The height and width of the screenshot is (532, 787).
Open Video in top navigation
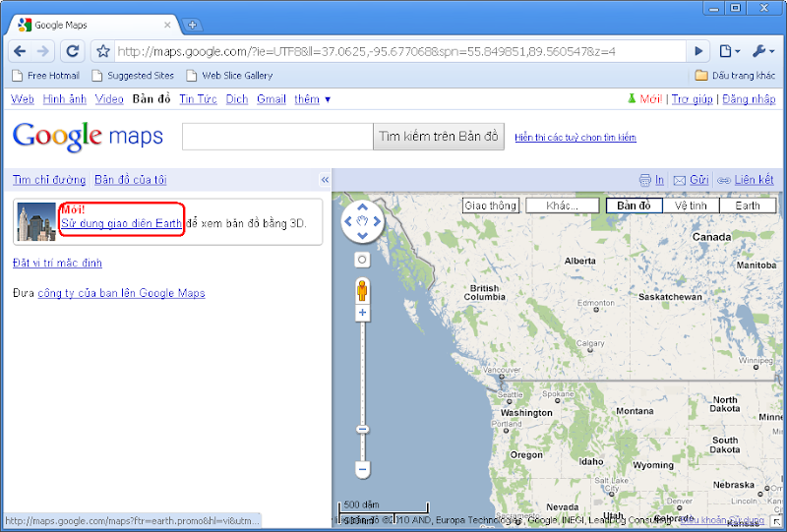(109, 99)
